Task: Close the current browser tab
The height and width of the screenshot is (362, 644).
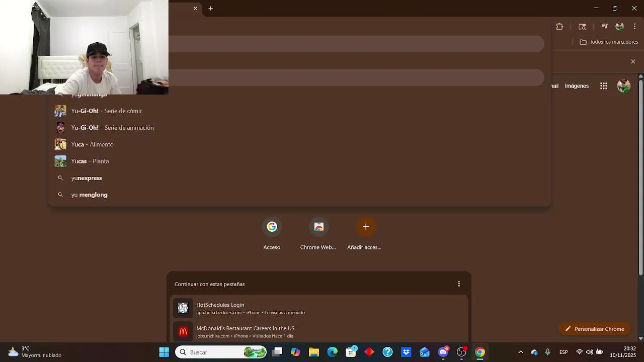Action: coord(195,8)
